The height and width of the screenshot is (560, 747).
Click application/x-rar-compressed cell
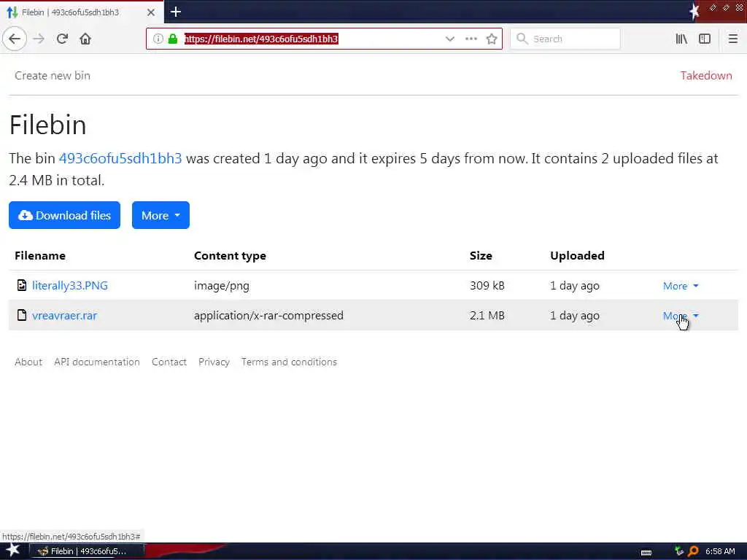click(268, 316)
